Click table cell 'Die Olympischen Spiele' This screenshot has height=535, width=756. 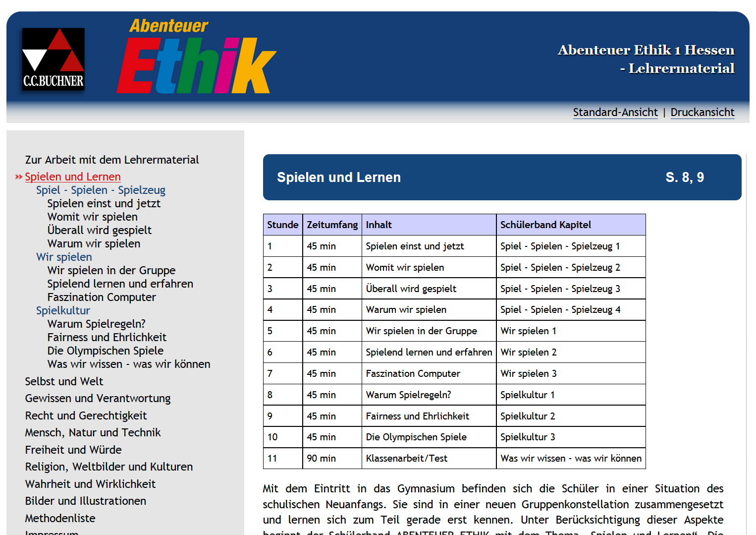[x=429, y=437]
